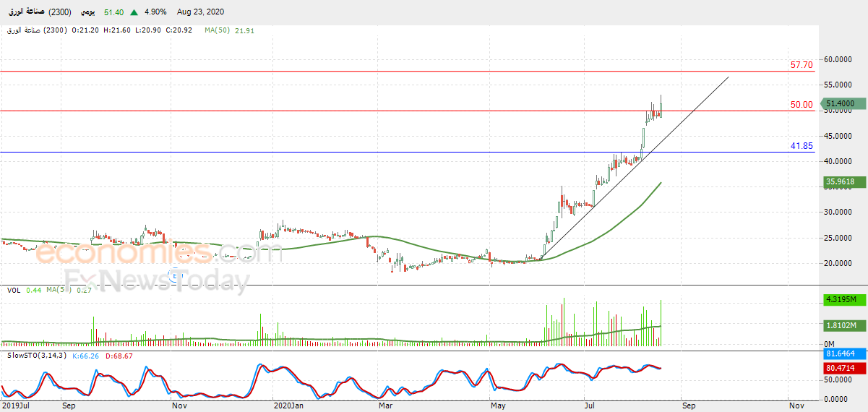
Task: Click the open value O:21.20
Action: (x=86, y=30)
